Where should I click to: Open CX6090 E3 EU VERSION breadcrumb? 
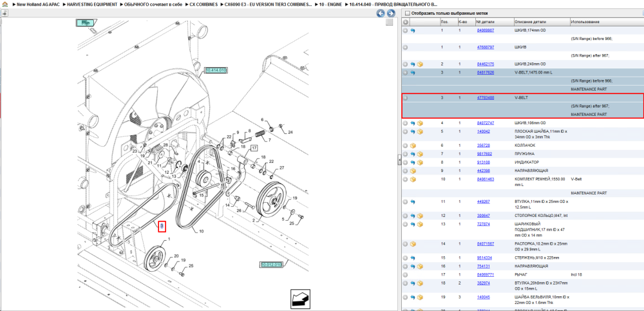(x=268, y=4)
